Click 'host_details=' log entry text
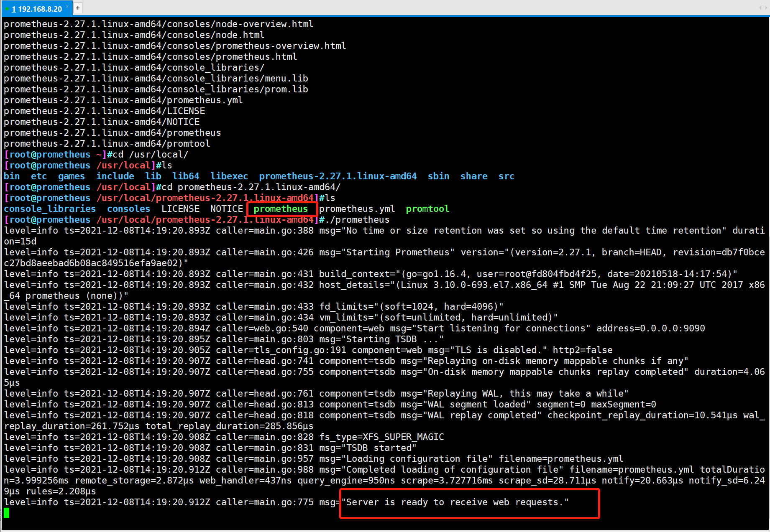This screenshot has width=770, height=532. coord(354,285)
